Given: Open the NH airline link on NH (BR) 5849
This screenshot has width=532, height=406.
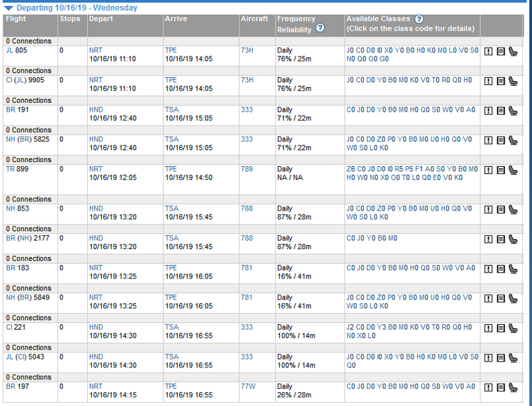Looking at the screenshot, I should (x=11, y=297).
